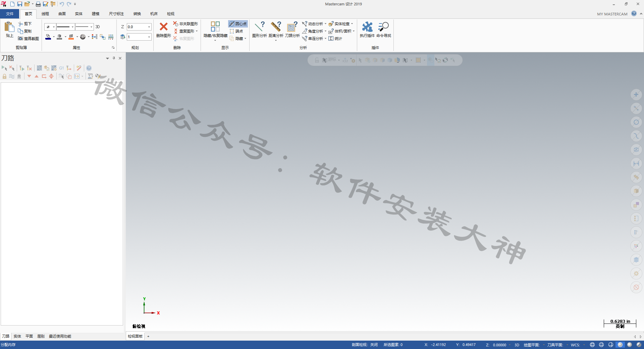This screenshot has height=349, width=644.
Task: Select all operations icon in 刀路 panel
Action: tap(4, 68)
